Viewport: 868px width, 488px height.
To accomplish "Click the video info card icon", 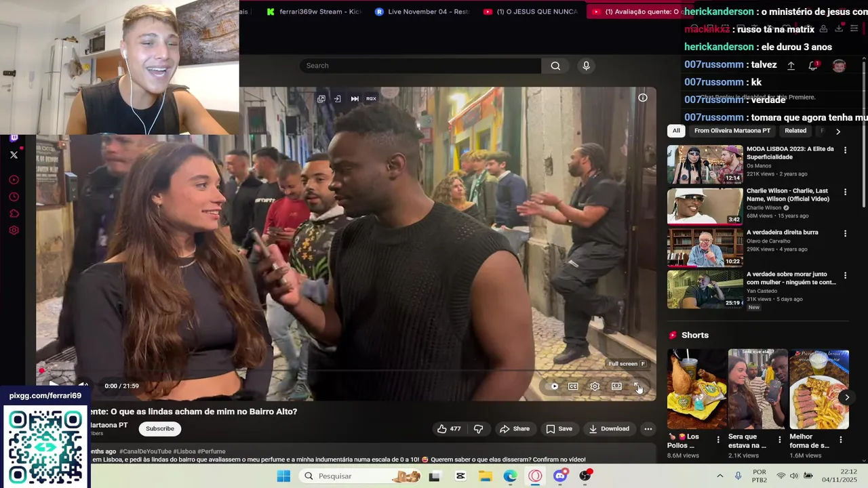I will point(642,98).
